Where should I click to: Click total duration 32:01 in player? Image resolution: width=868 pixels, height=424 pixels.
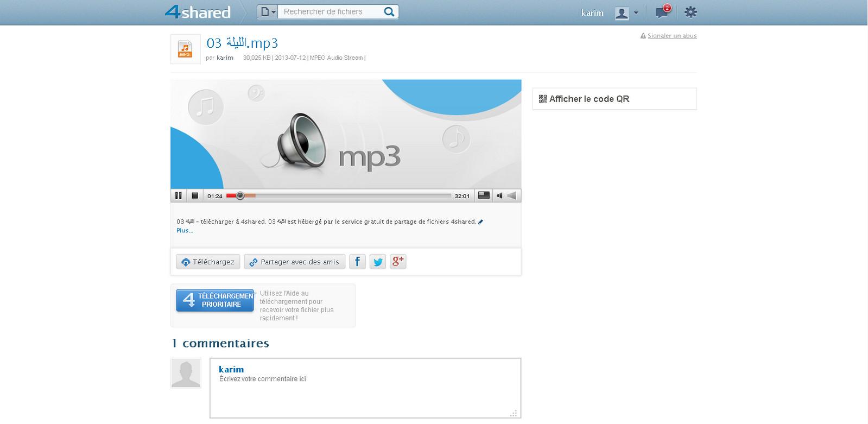click(x=462, y=196)
